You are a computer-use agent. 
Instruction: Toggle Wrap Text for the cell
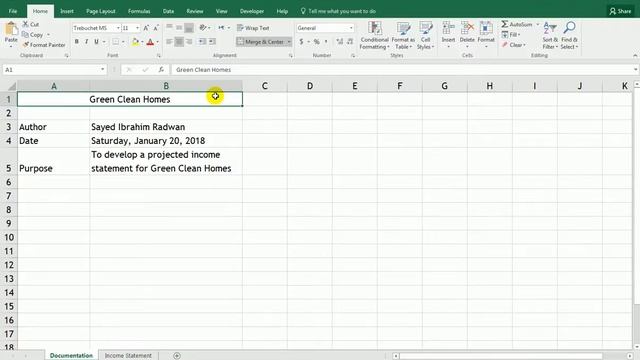pos(253,28)
